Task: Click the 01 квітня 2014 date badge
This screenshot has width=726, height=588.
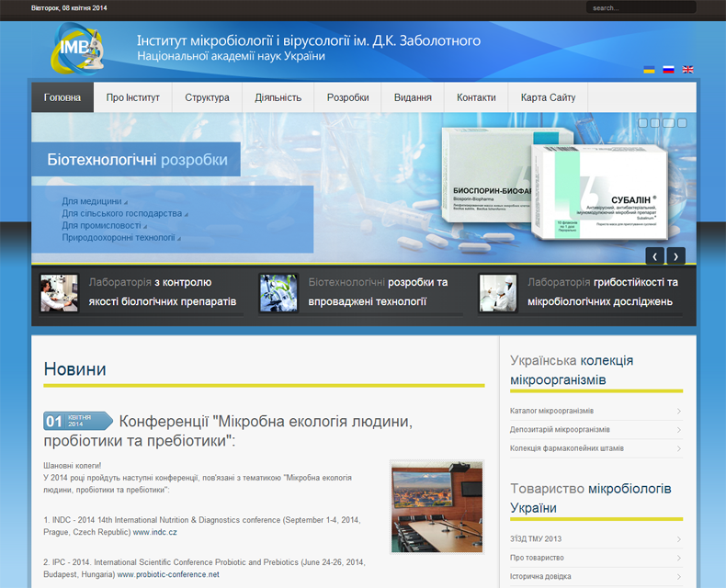Action: coord(78,421)
